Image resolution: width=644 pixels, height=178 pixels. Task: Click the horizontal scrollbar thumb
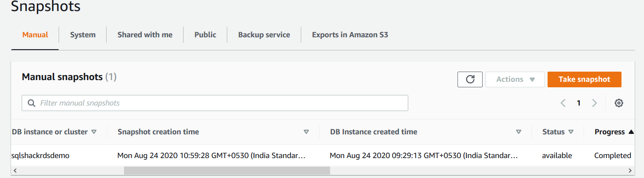pyautogui.click(x=227, y=170)
